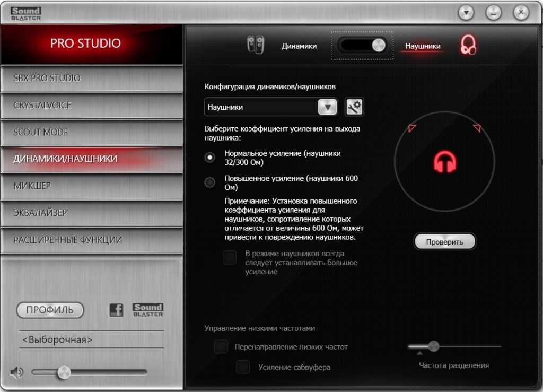Click the headphones icon in the circle
Image resolution: width=543 pixels, height=392 pixels.
click(x=445, y=162)
